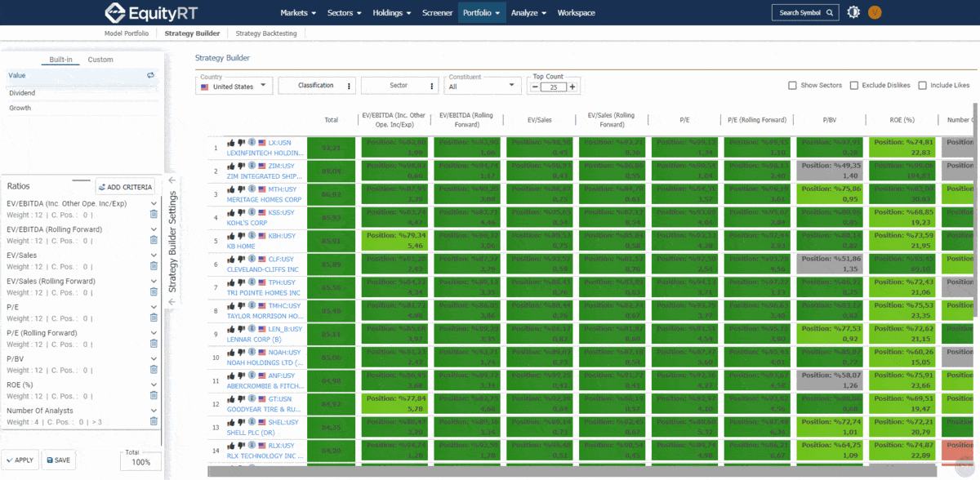The image size is (980, 480).
Task: Remove the P/E (Rolling Forward) criterion
Action: point(154,344)
